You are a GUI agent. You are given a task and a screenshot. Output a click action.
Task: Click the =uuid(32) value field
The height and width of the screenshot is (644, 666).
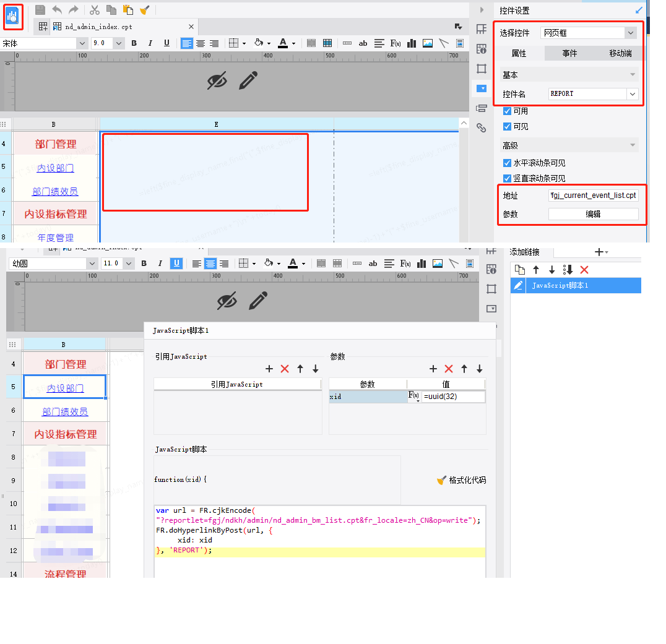[453, 397]
